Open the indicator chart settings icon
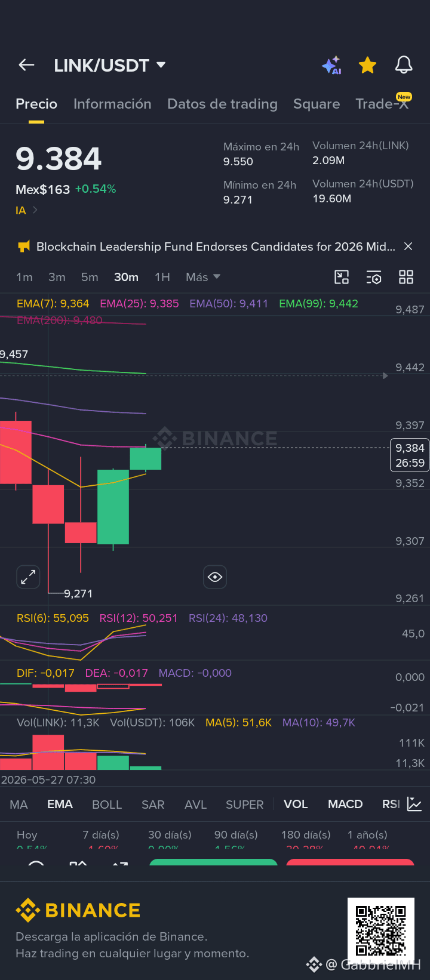 tap(414, 805)
